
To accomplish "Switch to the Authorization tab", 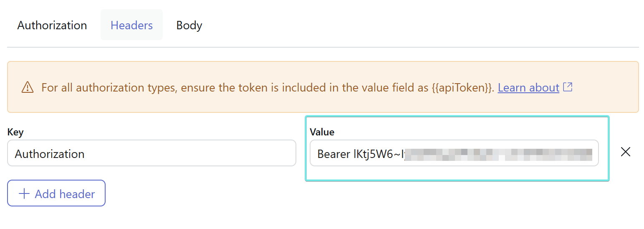I will click(x=52, y=25).
